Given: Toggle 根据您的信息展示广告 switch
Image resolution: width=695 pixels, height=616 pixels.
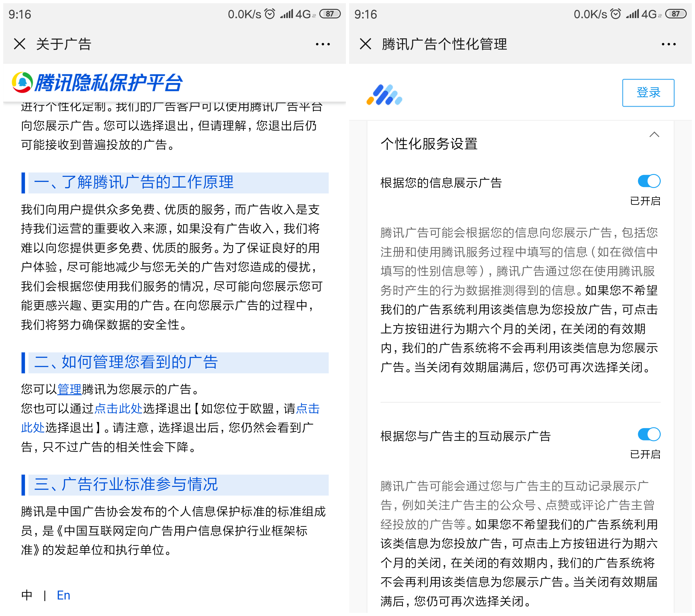Looking at the screenshot, I should pyautogui.click(x=649, y=181).
